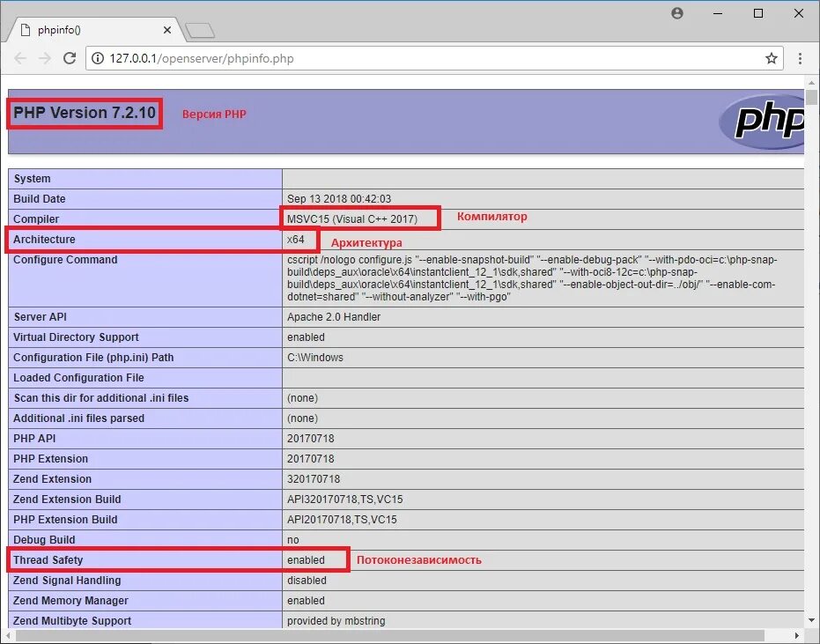Click the 'C:\Windows' value

point(314,358)
